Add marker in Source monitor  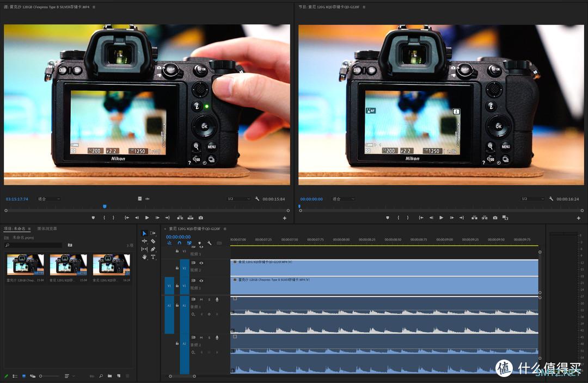coord(93,218)
